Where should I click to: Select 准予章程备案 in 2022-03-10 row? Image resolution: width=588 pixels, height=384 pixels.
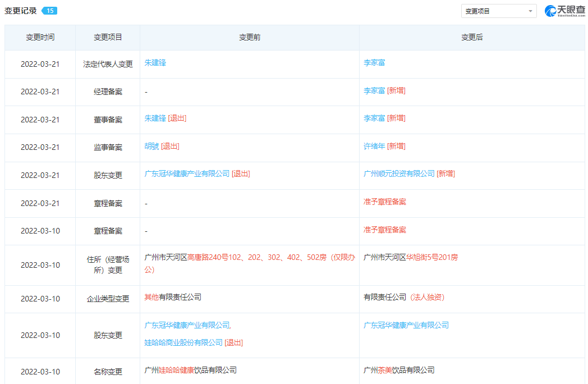pos(385,230)
